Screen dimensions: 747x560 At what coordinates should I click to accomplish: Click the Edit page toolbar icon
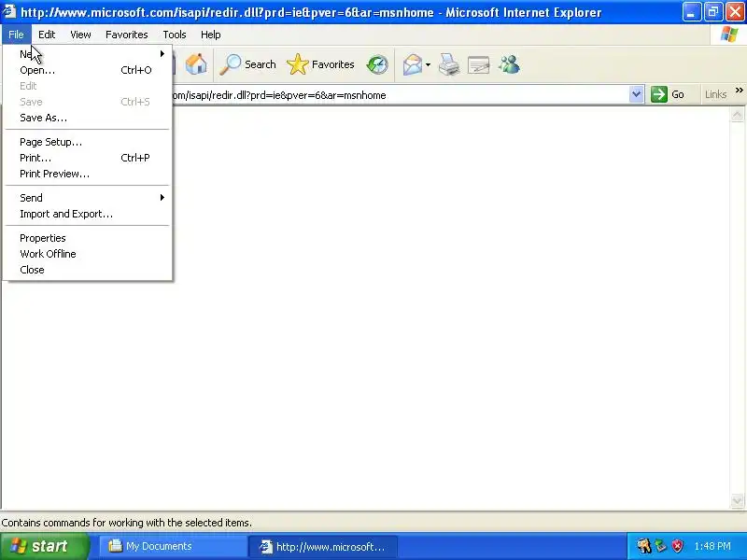478,64
